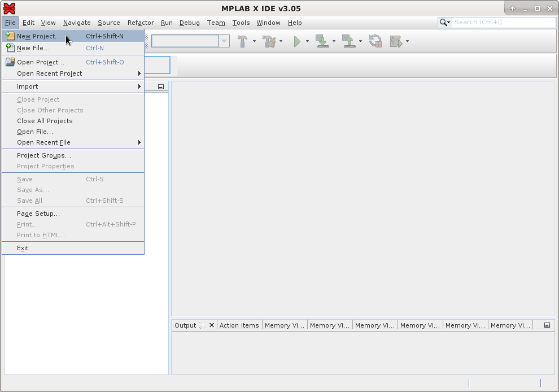Select New Project from File menu

pyautogui.click(x=38, y=36)
